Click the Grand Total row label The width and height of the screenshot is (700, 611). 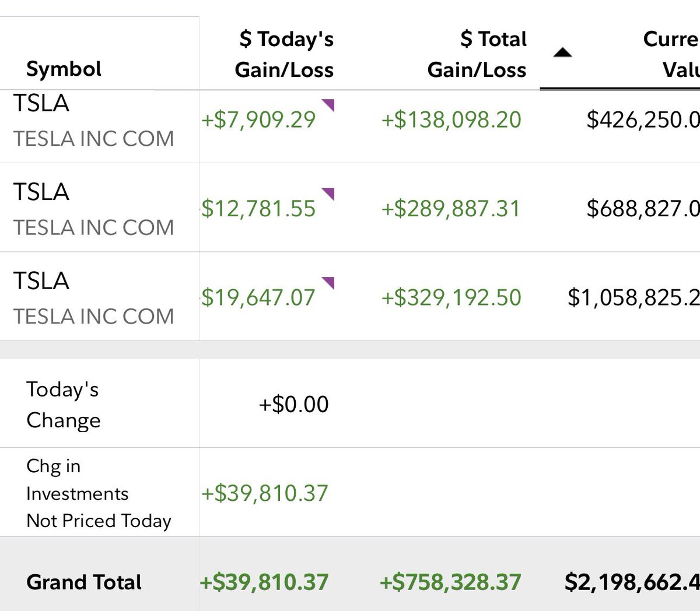click(84, 582)
